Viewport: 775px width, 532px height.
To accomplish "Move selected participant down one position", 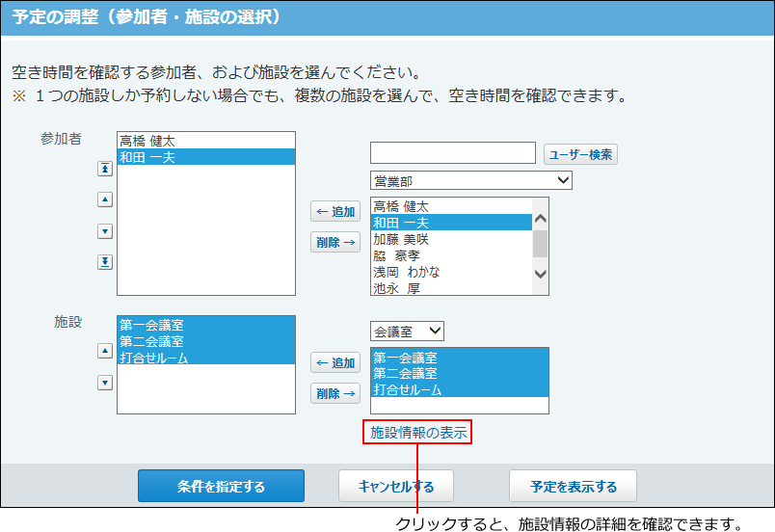I will 105,231.
